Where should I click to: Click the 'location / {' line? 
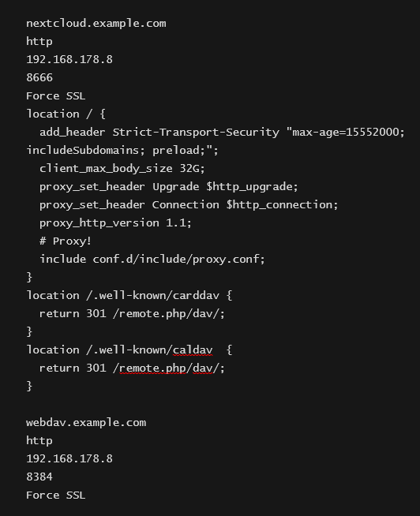[x=66, y=114]
